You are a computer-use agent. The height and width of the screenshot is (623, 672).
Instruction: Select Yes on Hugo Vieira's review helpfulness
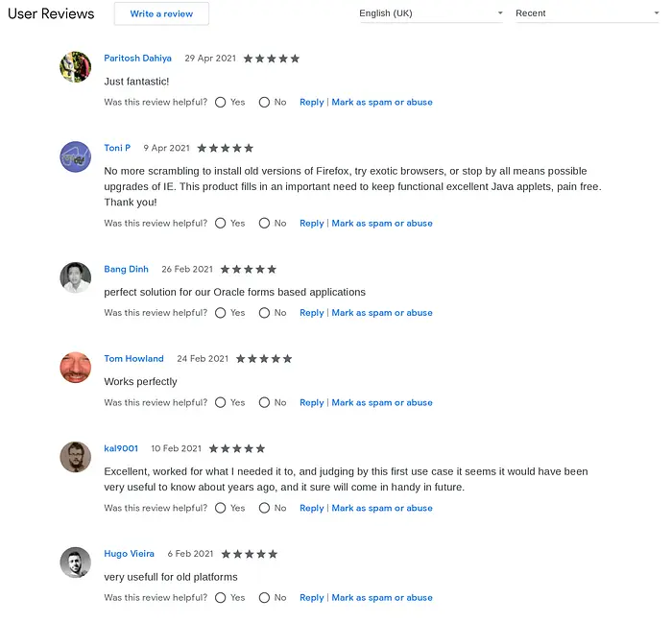221,598
